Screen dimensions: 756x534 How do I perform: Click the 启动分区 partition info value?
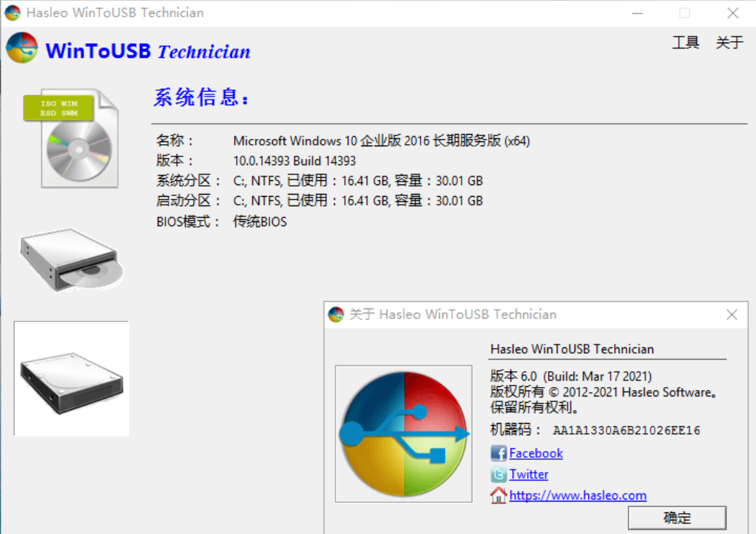(358, 200)
